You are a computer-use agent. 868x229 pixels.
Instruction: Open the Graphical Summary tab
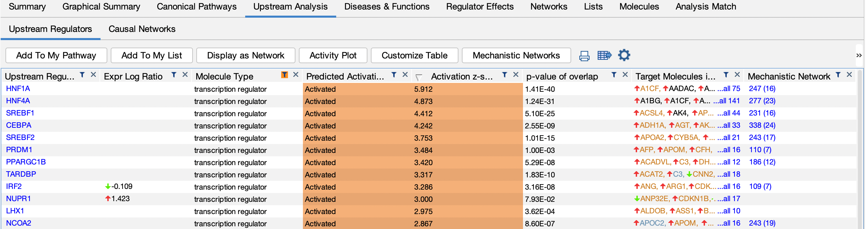(101, 7)
